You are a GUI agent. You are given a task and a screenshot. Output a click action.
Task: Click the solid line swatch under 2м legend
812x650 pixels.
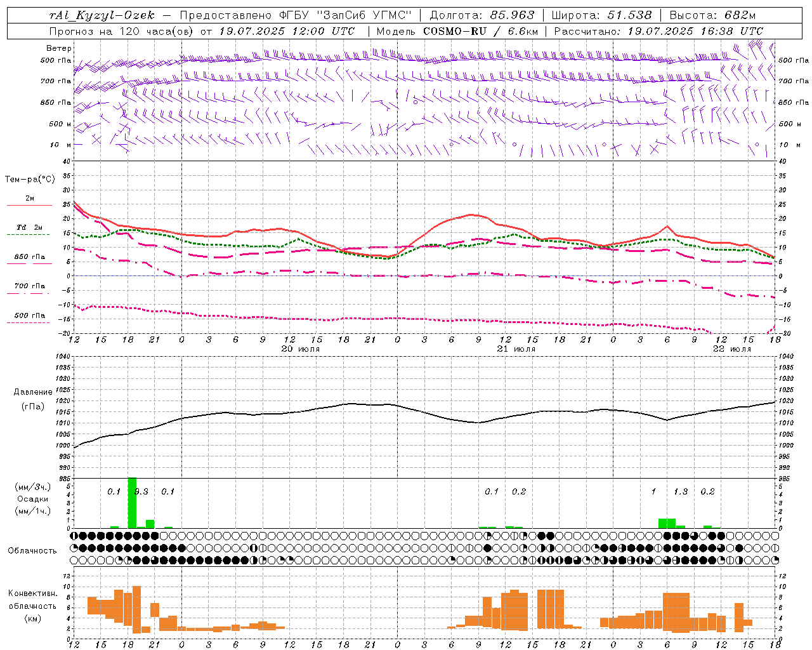pyautogui.click(x=29, y=206)
